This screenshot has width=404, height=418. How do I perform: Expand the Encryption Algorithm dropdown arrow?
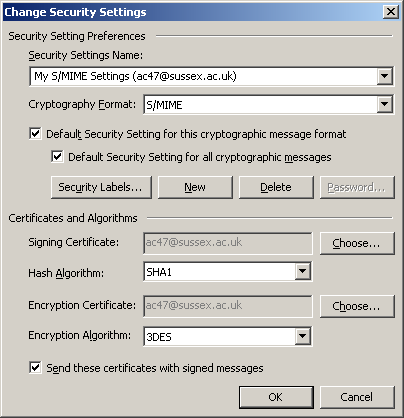(303, 336)
